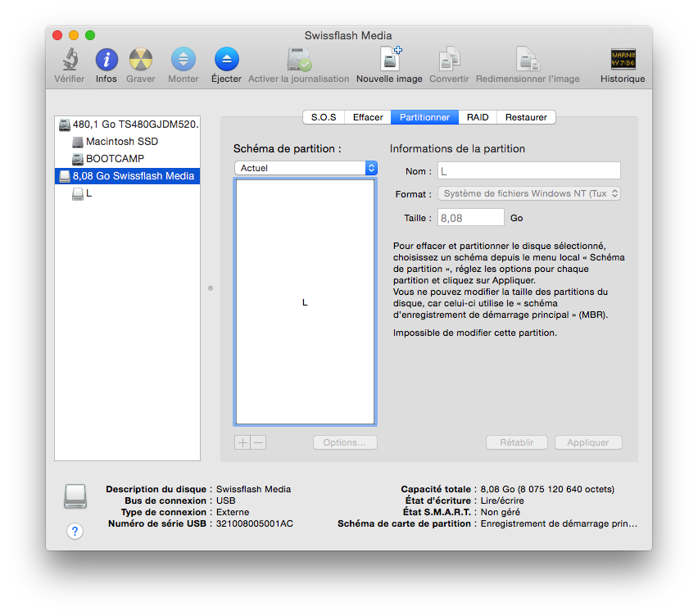
Task: Click Redimensionner l'image icon
Action: [x=528, y=59]
